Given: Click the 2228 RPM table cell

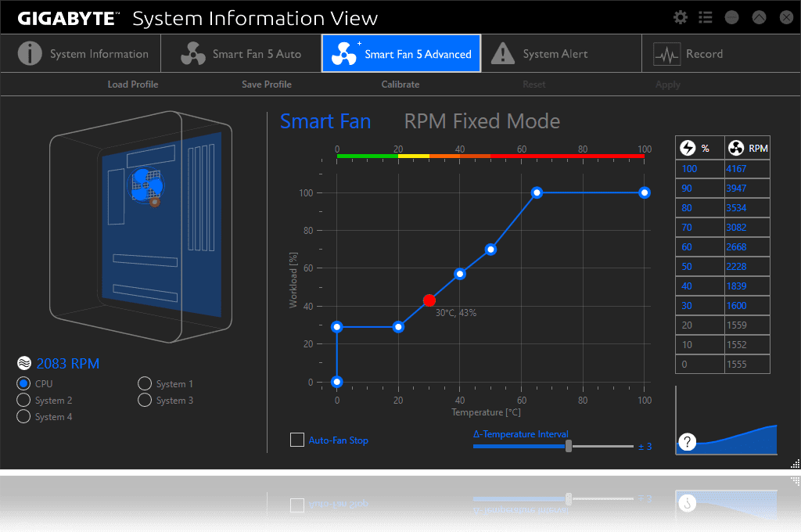Looking at the screenshot, I should pos(747,266).
